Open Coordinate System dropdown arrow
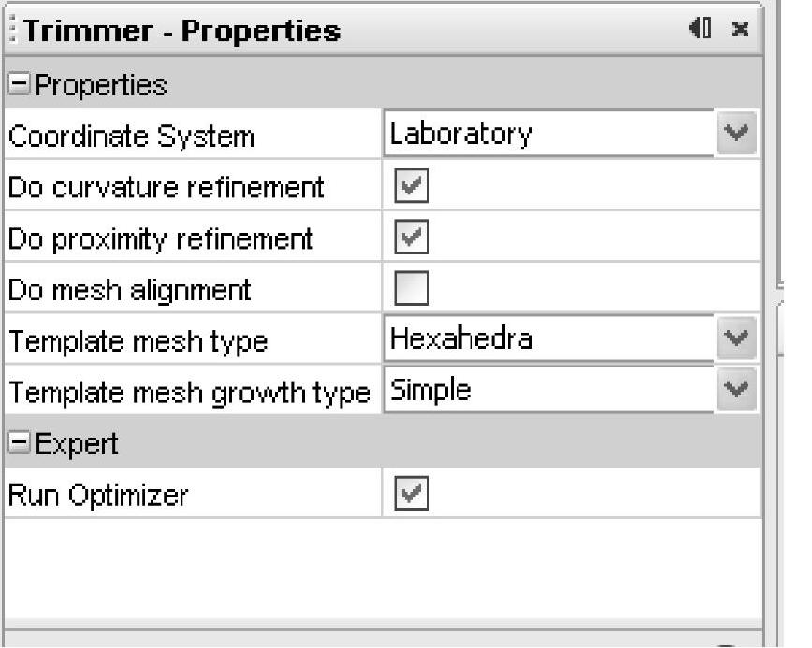Image resolution: width=812 pixels, height=648 pixels. point(736,133)
